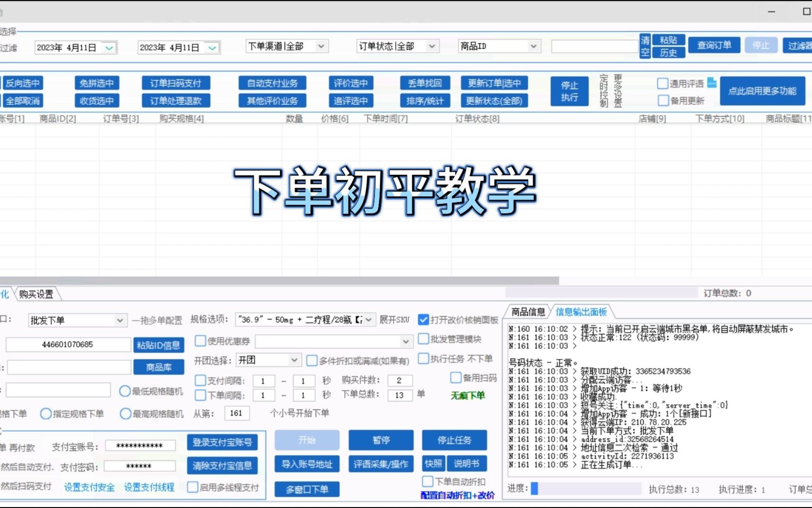
Task: Click the horizontal scrollbar under order table
Action: 279,280
